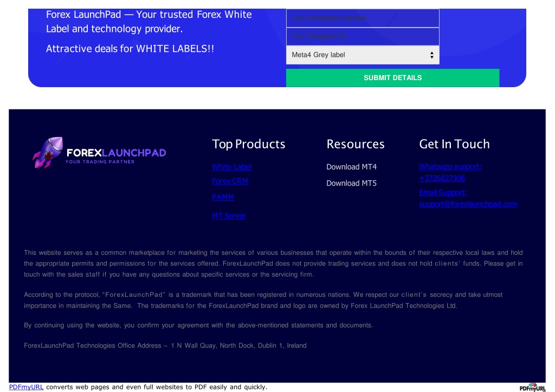Image resolution: width=555 pixels, height=392 pixels.
Task: Click the Office Address line mentioning Dublin 1, Ireland
Action: point(165,345)
